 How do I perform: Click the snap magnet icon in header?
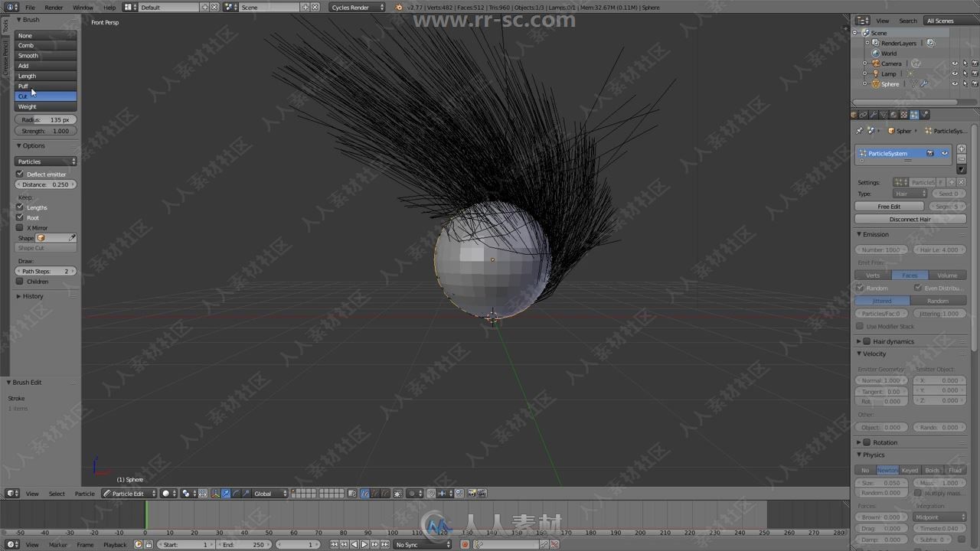432,494
